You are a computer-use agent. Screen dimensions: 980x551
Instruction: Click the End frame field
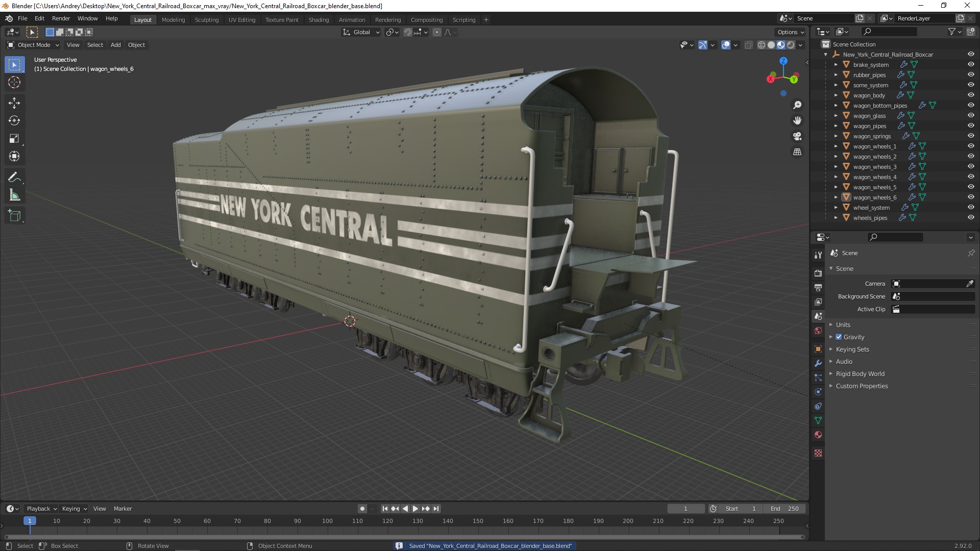(x=785, y=509)
